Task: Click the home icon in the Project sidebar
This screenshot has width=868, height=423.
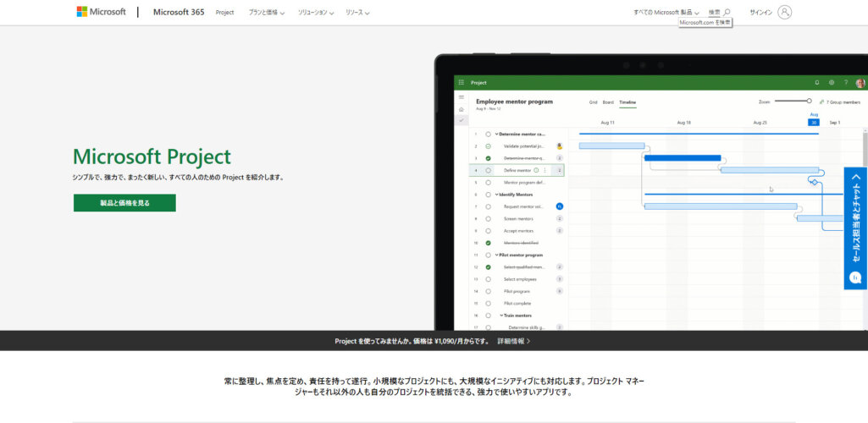Action: [462, 109]
